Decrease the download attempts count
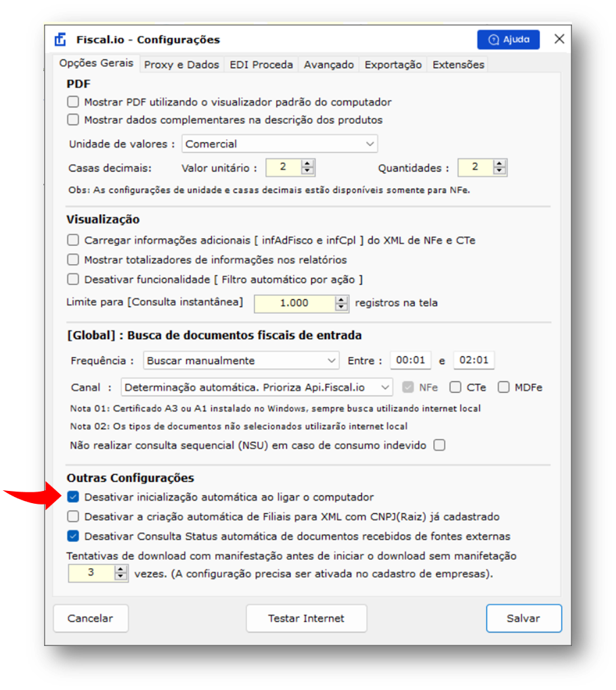This screenshot has height=690, width=616. coord(120,578)
